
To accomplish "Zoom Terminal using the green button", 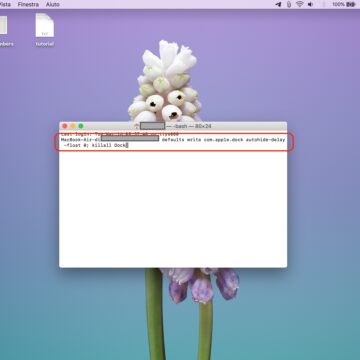I will tap(81, 126).
